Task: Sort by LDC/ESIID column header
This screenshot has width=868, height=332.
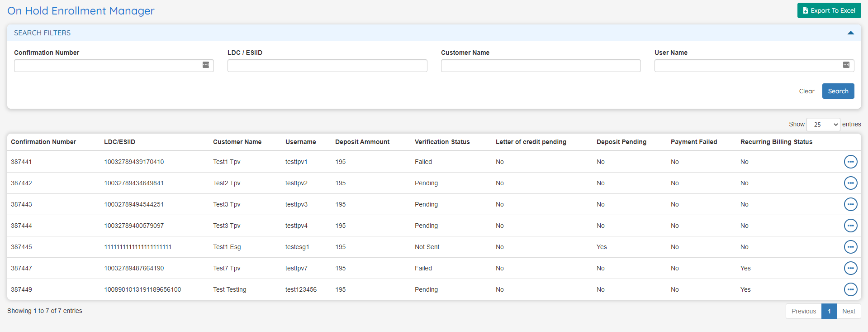Action: [x=119, y=142]
